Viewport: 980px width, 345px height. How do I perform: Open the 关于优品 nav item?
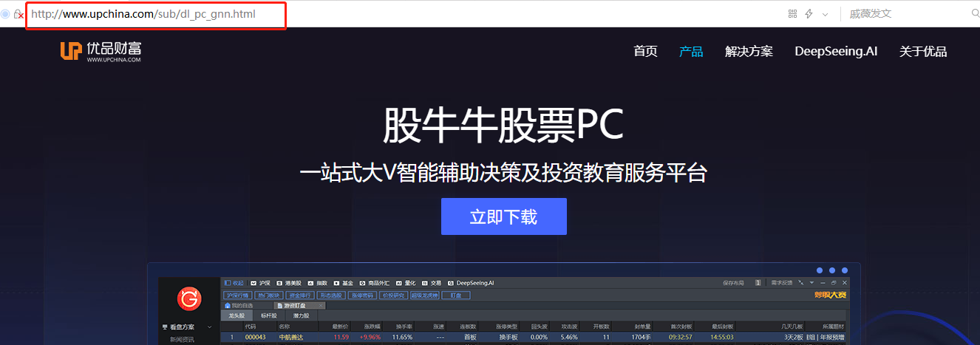coord(923,52)
